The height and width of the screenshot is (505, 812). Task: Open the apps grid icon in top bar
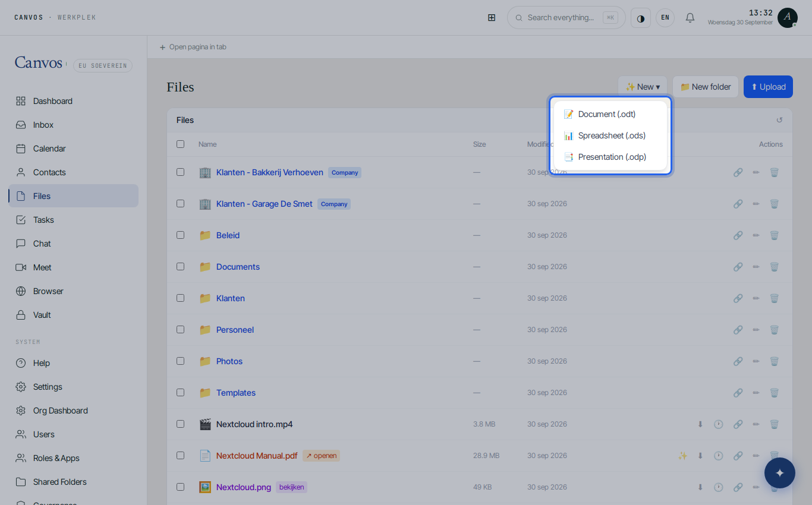coord(492,17)
